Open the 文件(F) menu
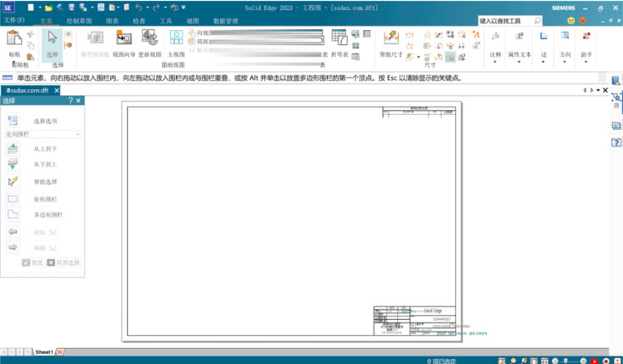 click(x=14, y=20)
